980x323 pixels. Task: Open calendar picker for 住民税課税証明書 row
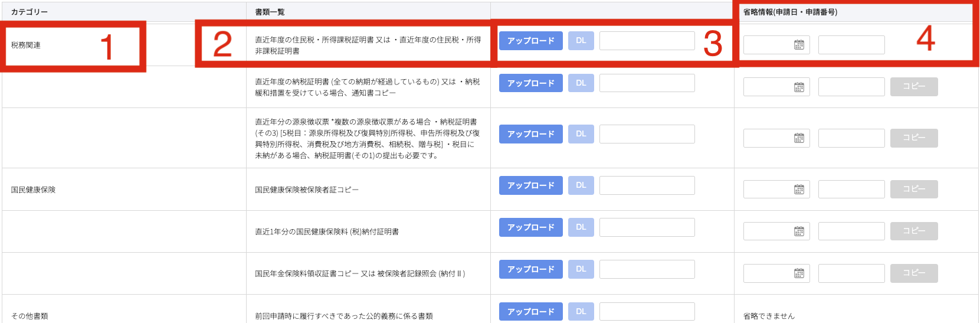799,45
